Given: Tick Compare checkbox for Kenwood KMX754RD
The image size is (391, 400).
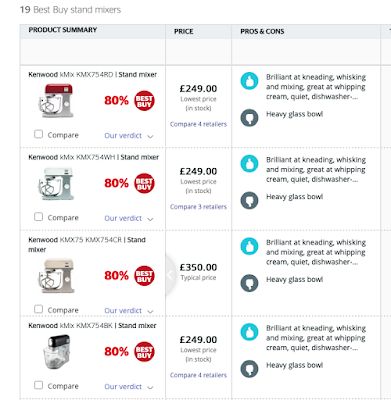Looking at the screenshot, I should pos(38,134).
